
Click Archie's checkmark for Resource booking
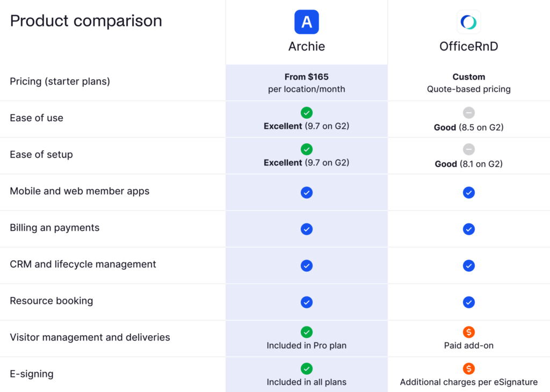coord(306,302)
